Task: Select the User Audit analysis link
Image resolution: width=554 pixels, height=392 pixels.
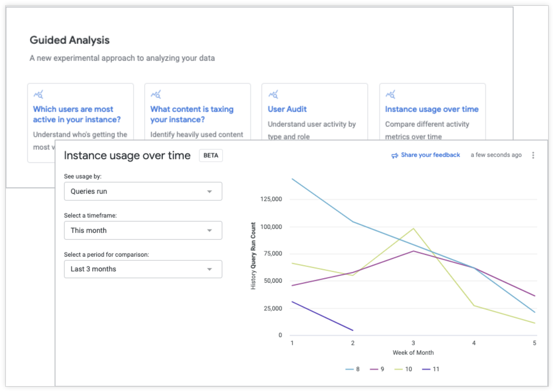Action: pyautogui.click(x=287, y=109)
